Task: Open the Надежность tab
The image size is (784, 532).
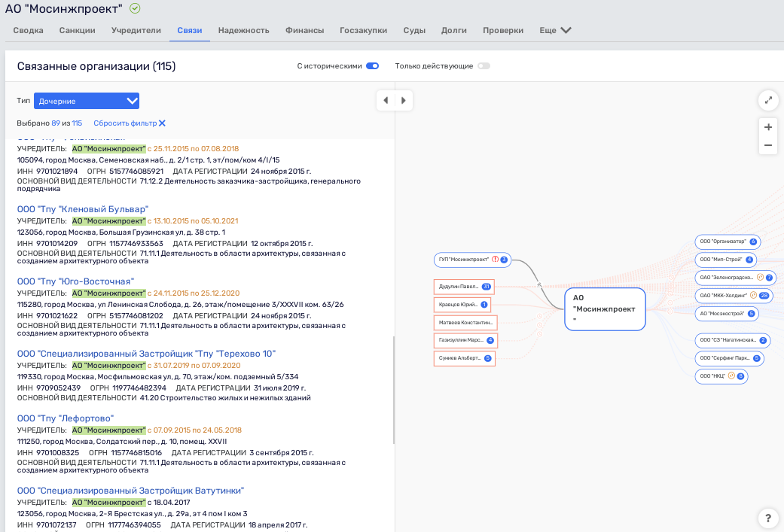Action: pyautogui.click(x=243, y=30)
